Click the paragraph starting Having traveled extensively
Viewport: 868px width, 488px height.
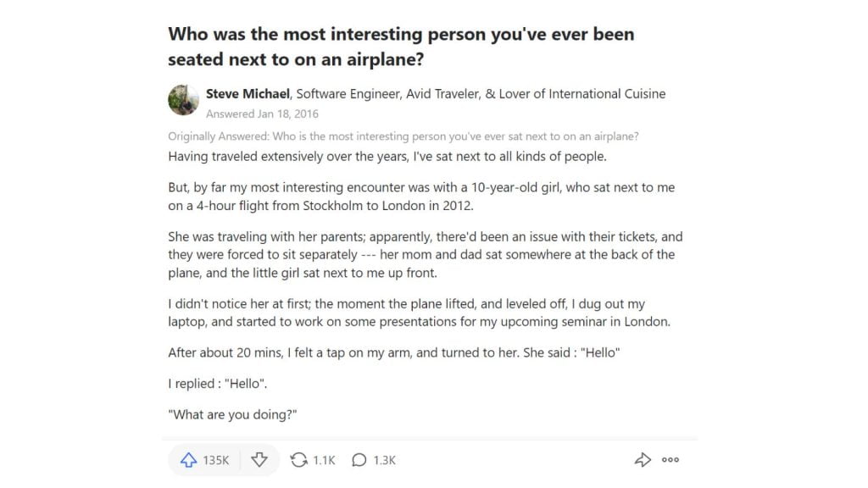coord(387,157)
